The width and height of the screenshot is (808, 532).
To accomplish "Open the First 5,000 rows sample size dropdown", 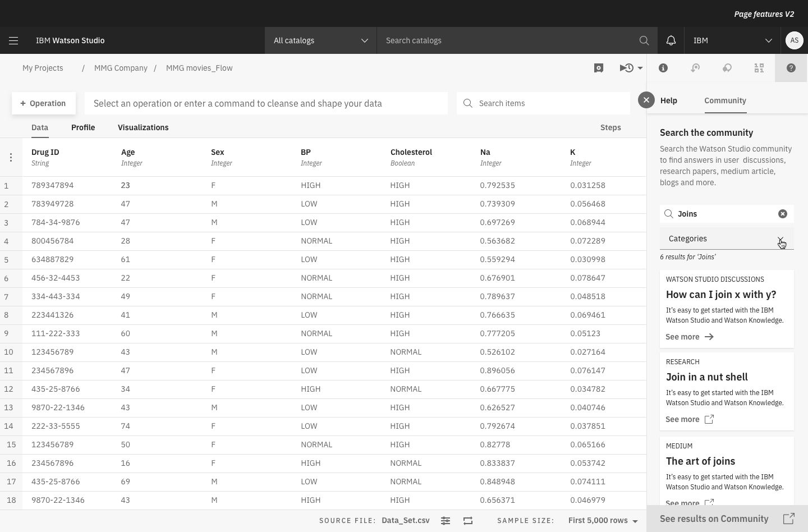I will [603, 521].
